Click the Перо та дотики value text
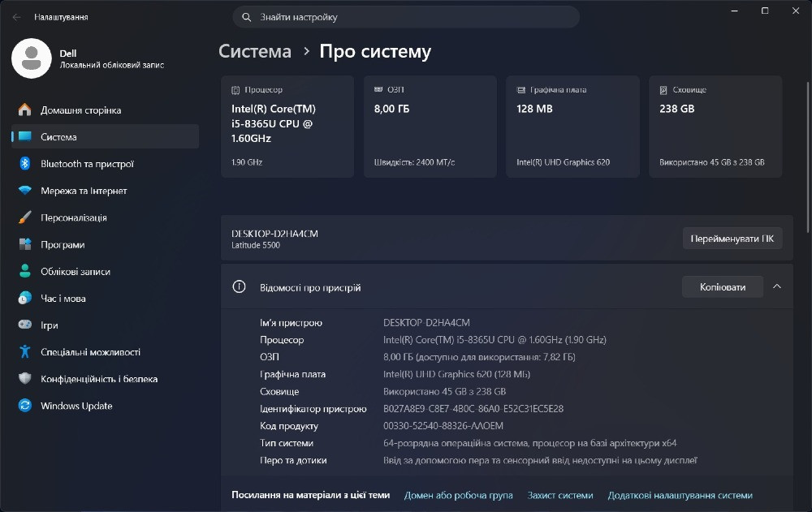 pyautogui.click(x=540, y=460)
